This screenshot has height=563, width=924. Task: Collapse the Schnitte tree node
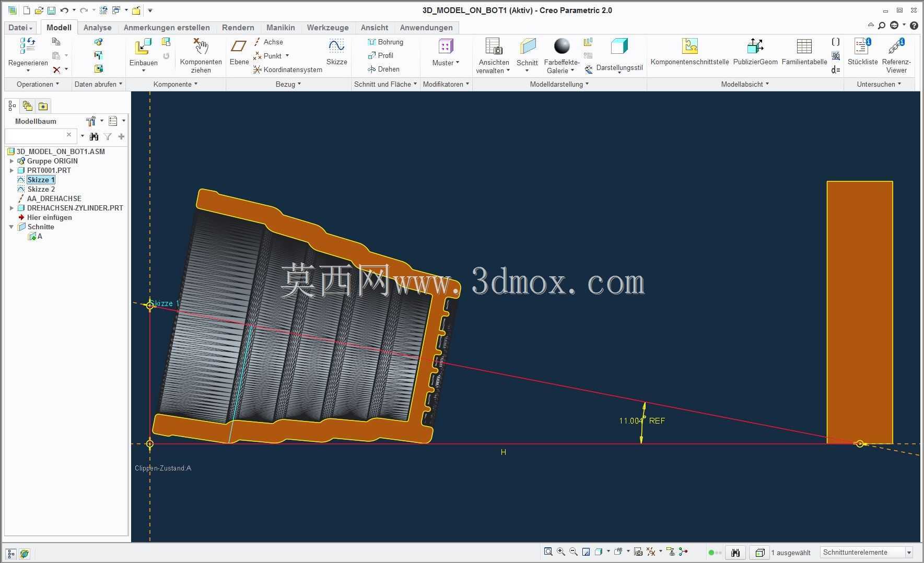(11, 227)
